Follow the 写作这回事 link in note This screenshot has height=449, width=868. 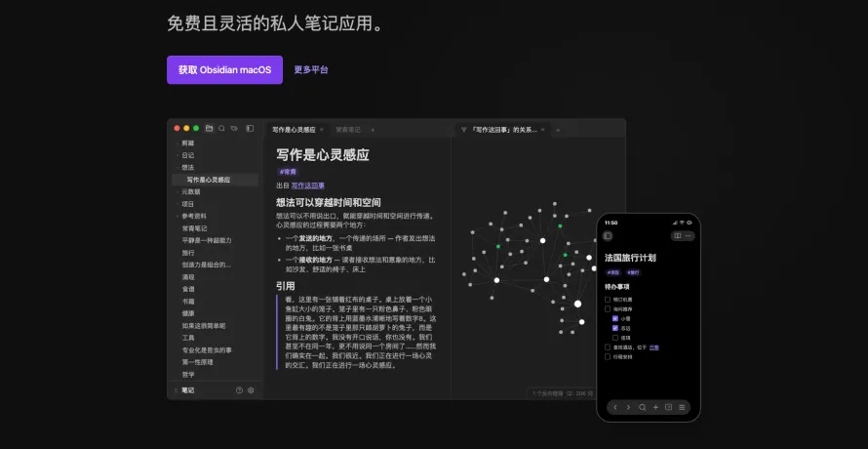[308, 185]
